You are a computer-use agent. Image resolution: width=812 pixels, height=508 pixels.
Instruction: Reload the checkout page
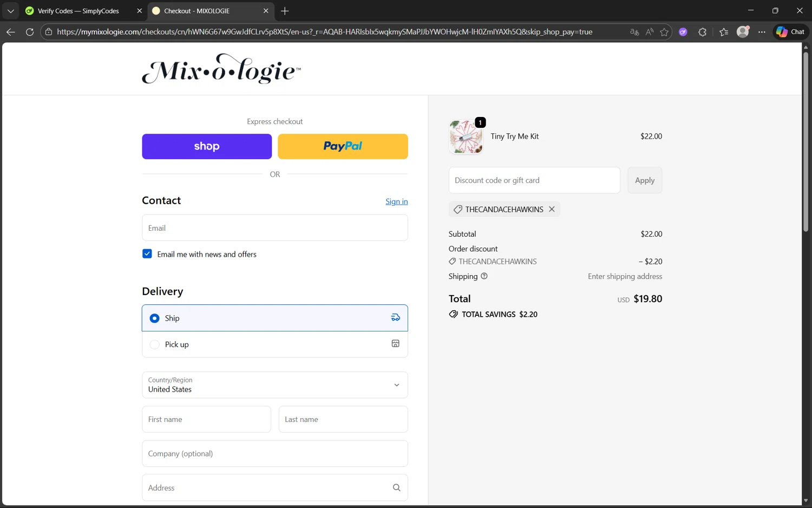coord(30,32)
